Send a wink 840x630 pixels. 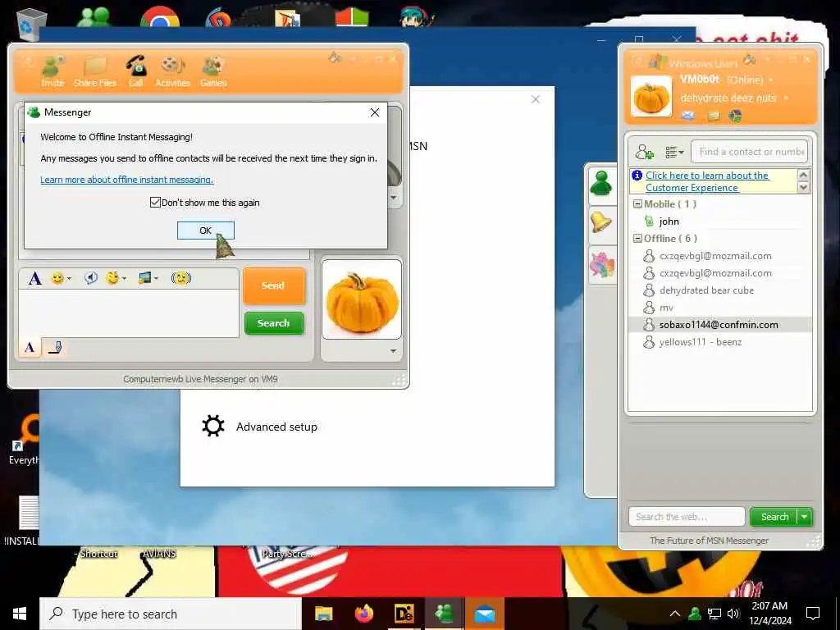112,277
